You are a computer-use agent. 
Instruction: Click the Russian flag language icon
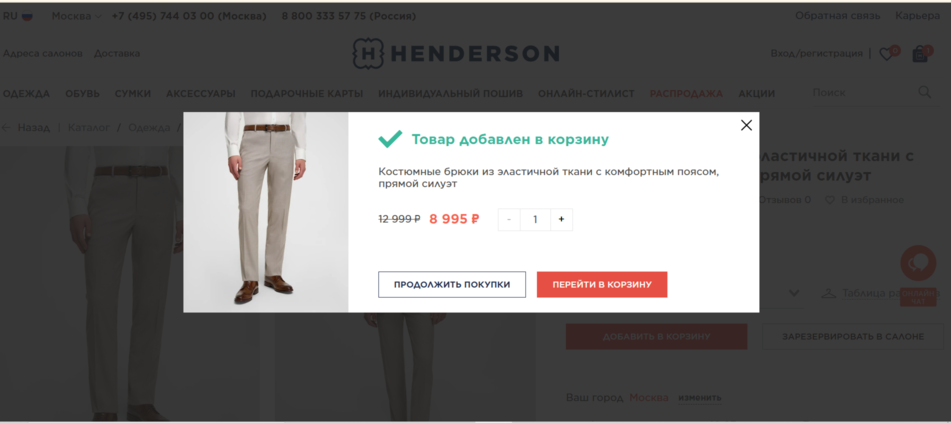27,16
